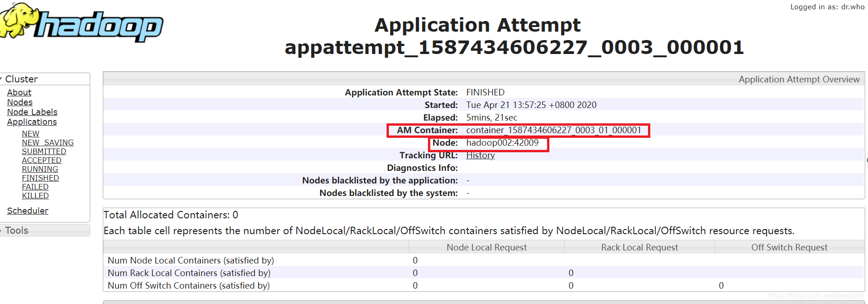Filter applications by SUBMITTED state
The image size is (868, 304).
44,151
